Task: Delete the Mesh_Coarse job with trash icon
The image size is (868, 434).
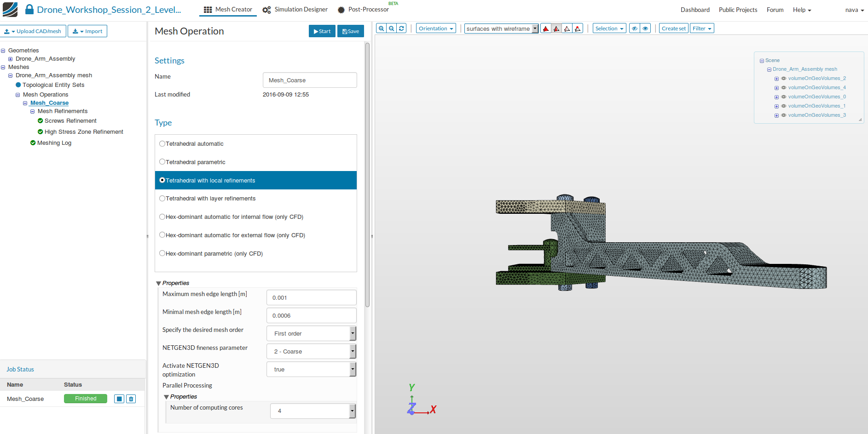Action: 131,399
